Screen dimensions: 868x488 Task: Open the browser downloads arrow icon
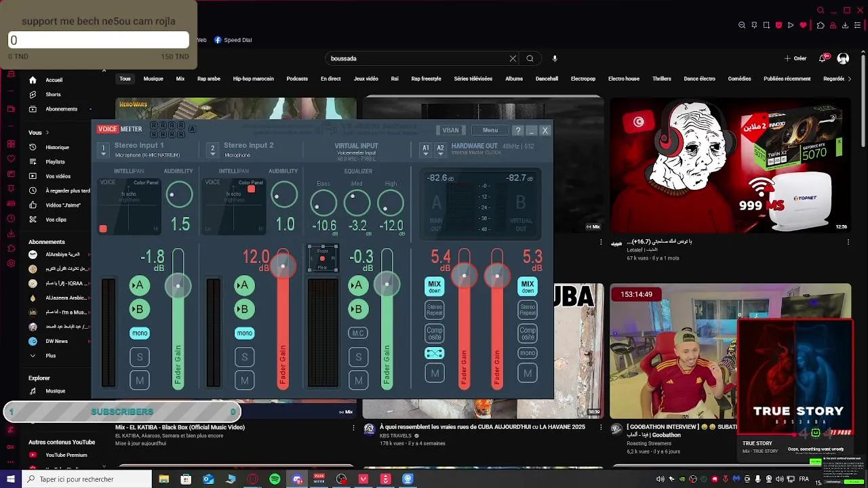pos(845,25)
